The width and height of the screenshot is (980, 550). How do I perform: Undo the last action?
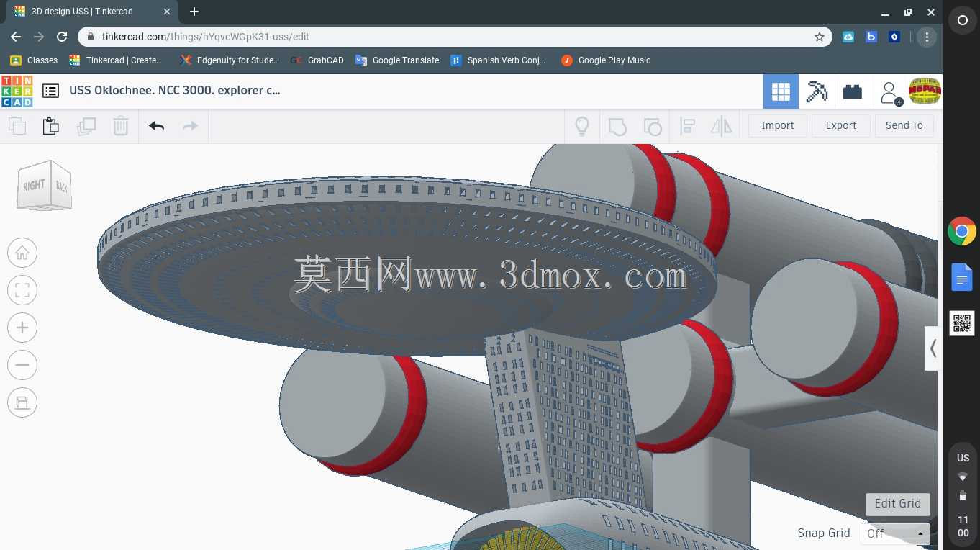[x=156, y=126]
